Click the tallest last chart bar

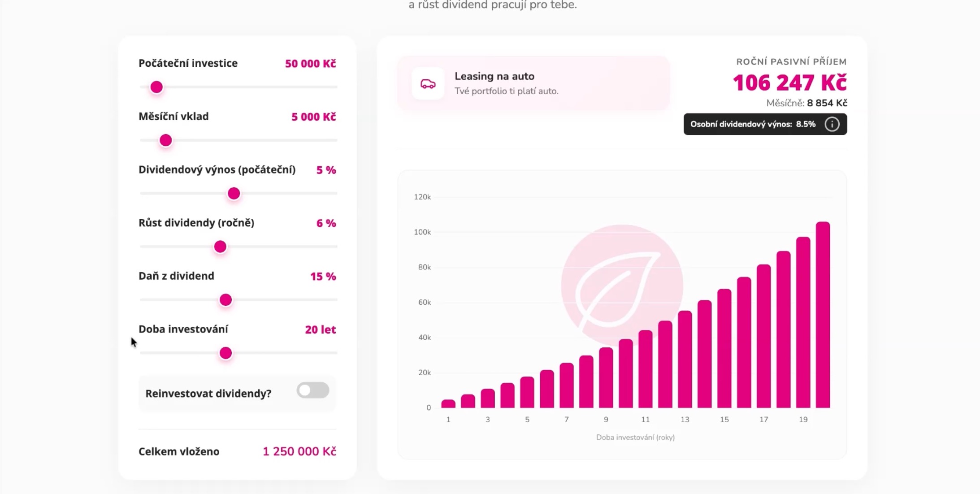point(823,314)
